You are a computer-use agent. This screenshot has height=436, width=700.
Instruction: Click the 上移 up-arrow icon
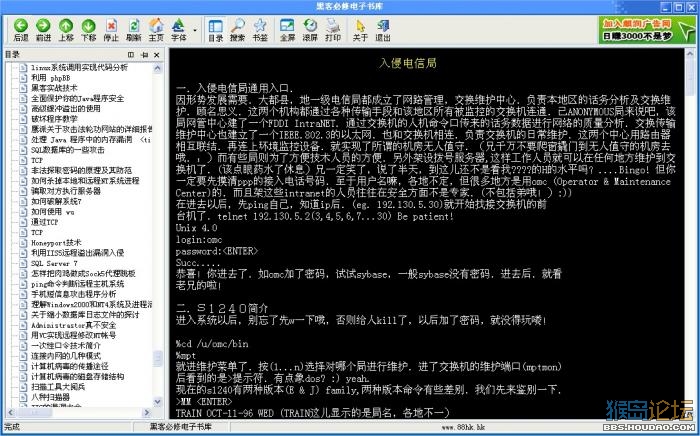coord(66,30)
